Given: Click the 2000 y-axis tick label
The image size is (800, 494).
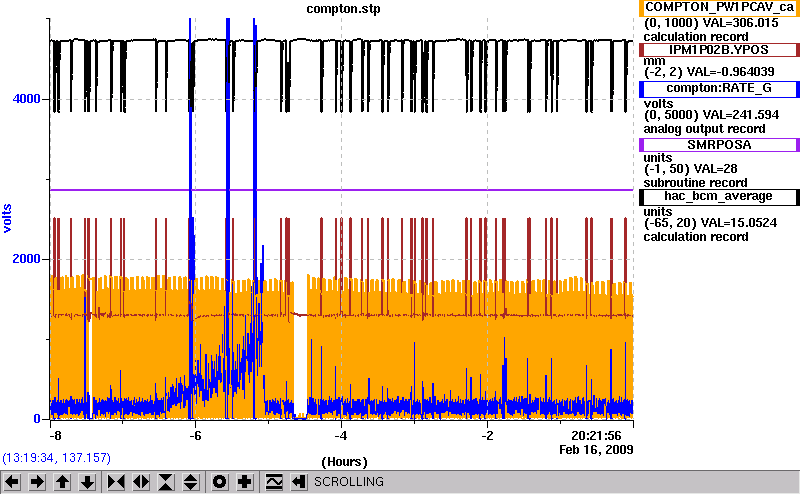Looking at the screenshot, I should click(x=26, y=259).
